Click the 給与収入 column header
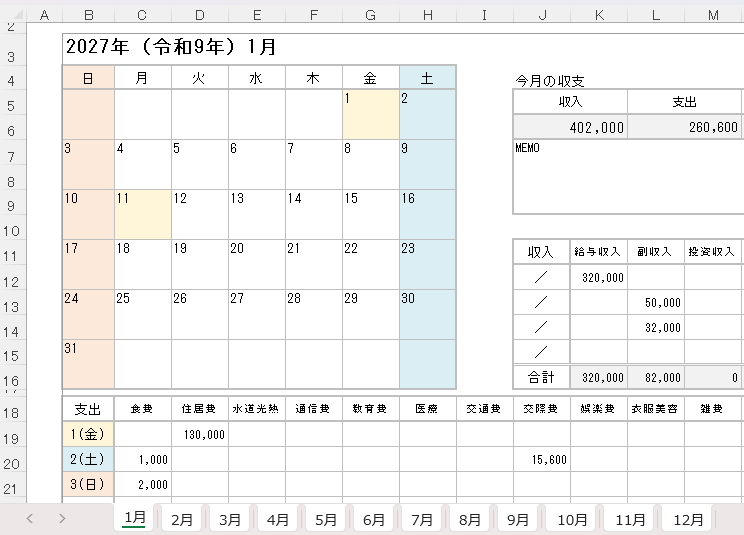Viewport: 744px width, 535px height. 598,251
